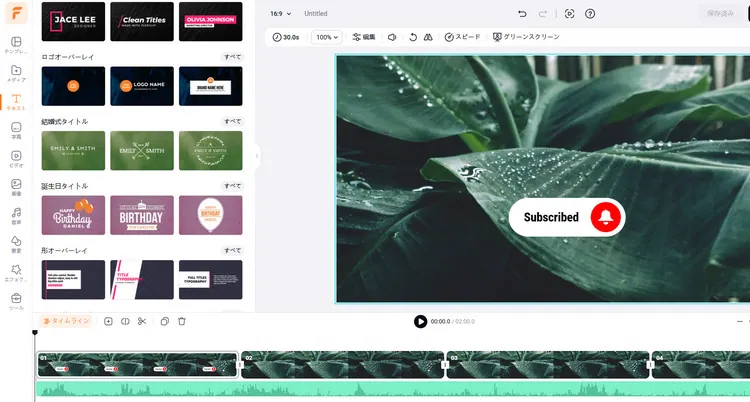
Task: Collapse the side panel arrow handle
Action: 257,156
